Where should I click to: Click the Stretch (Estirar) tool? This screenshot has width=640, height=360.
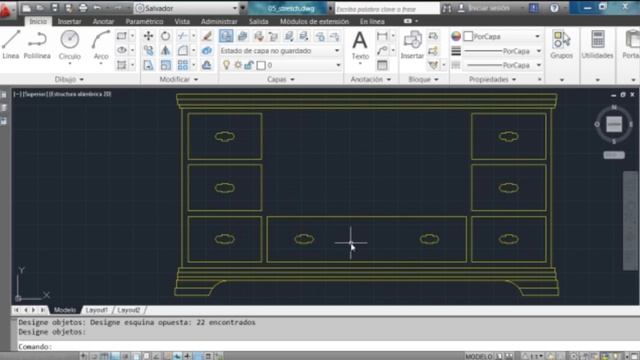(x=149, y=65)
